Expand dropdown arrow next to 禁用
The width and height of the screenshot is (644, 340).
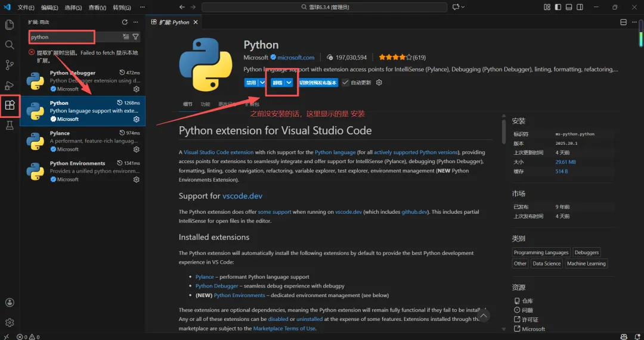pos(262,82)
